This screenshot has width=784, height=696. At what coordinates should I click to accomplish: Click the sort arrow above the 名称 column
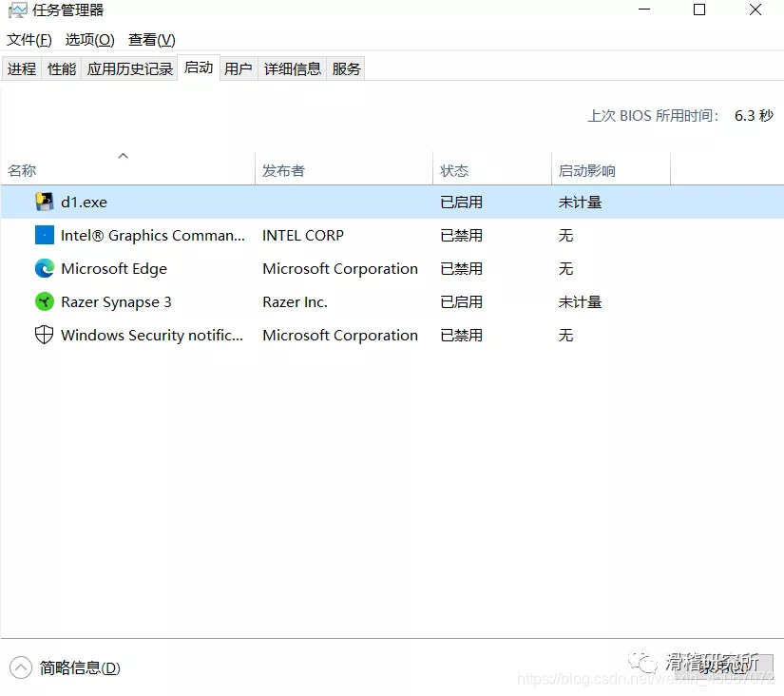coord(123,155)
